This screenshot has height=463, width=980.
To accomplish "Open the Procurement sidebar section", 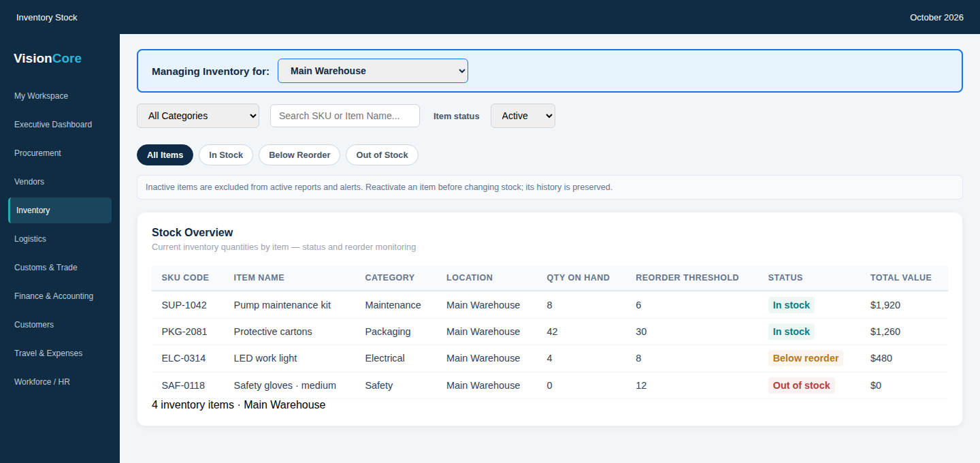I will point(60,153).
